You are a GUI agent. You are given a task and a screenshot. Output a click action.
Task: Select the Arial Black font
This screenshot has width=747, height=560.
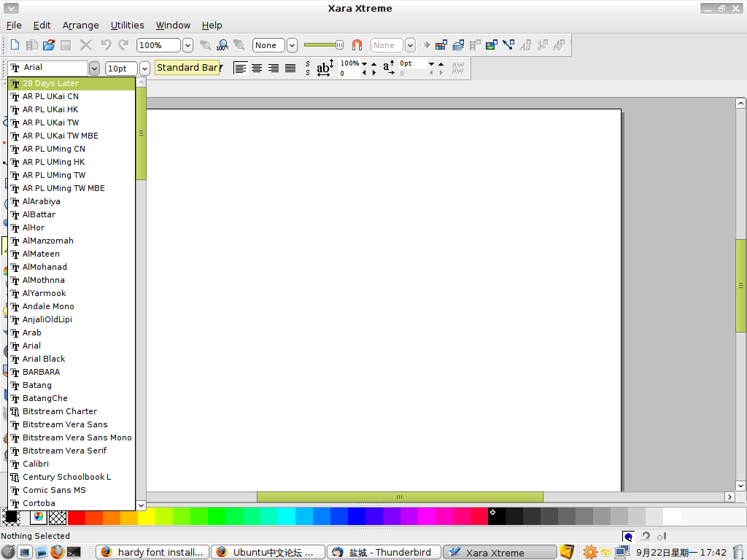coord(71,359)
